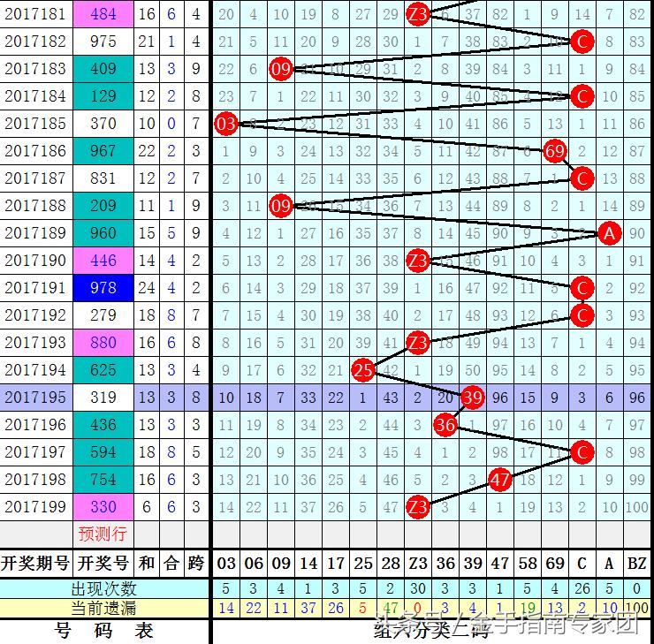The image size is (654, 644).
Task: Click the pink winning number 446
Action: pos(103,261)
